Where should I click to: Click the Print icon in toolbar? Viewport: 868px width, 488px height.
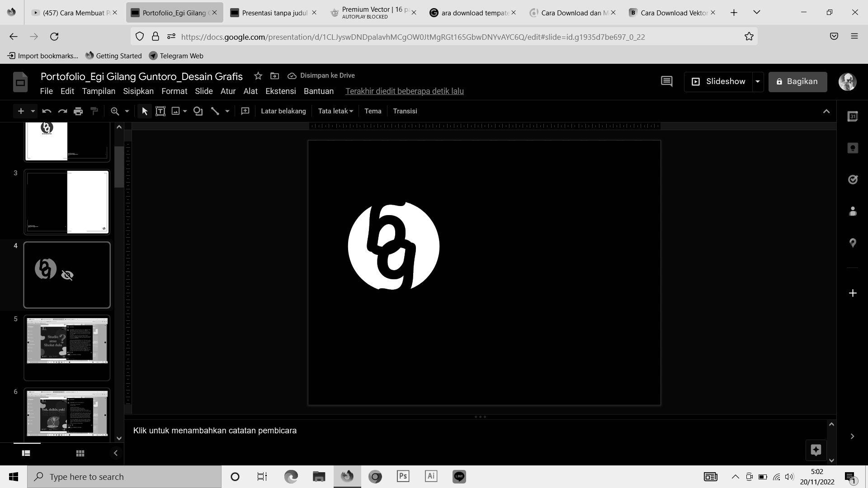point(78,111)
